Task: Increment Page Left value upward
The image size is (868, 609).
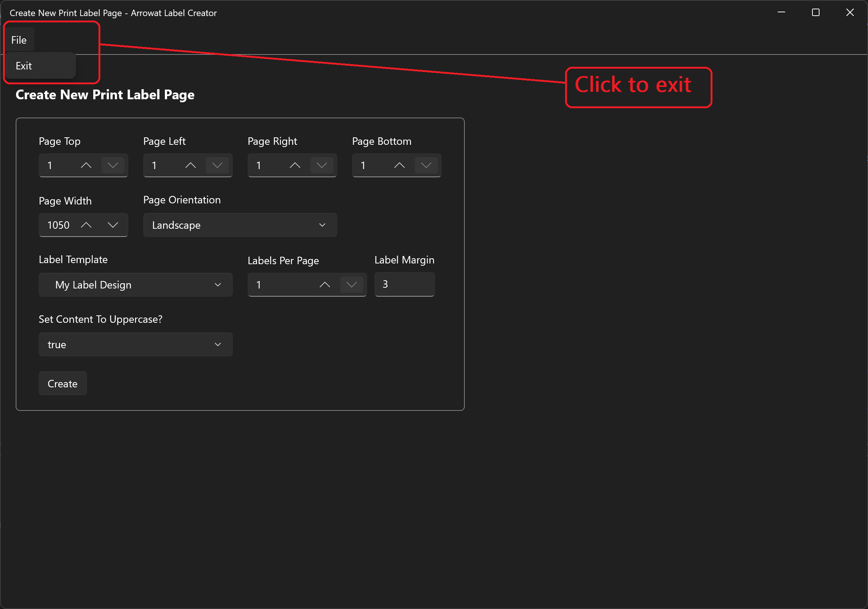Action: [x=191, y=165]
